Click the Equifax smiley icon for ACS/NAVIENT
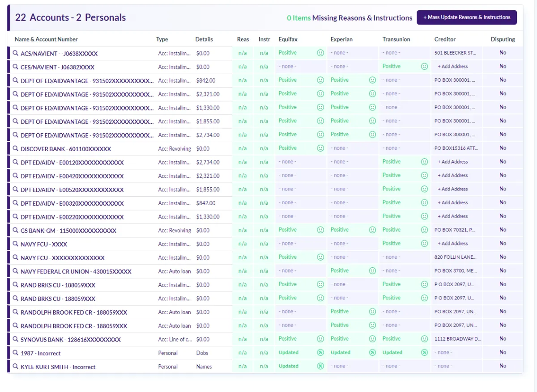 click(320, 53)
